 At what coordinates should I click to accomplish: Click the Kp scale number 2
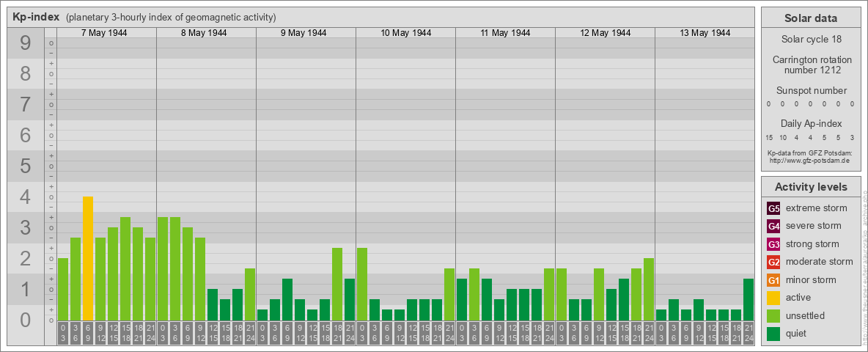26,258
